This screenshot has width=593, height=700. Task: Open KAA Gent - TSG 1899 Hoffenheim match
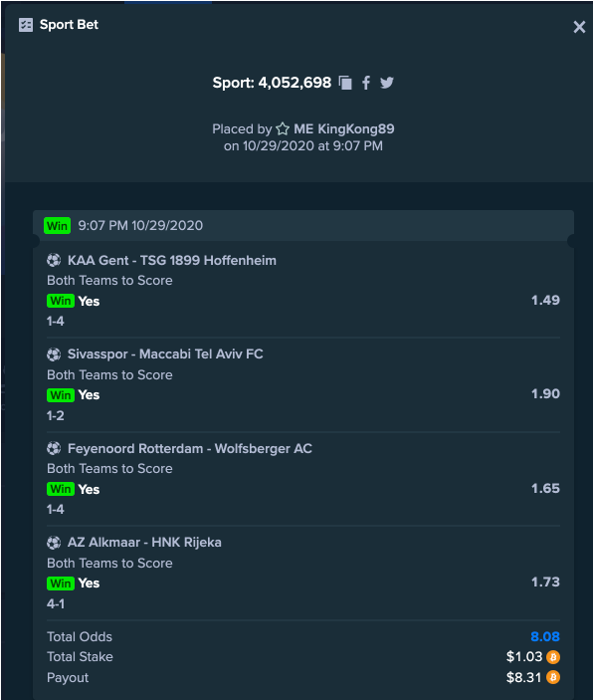coord(172,260)
